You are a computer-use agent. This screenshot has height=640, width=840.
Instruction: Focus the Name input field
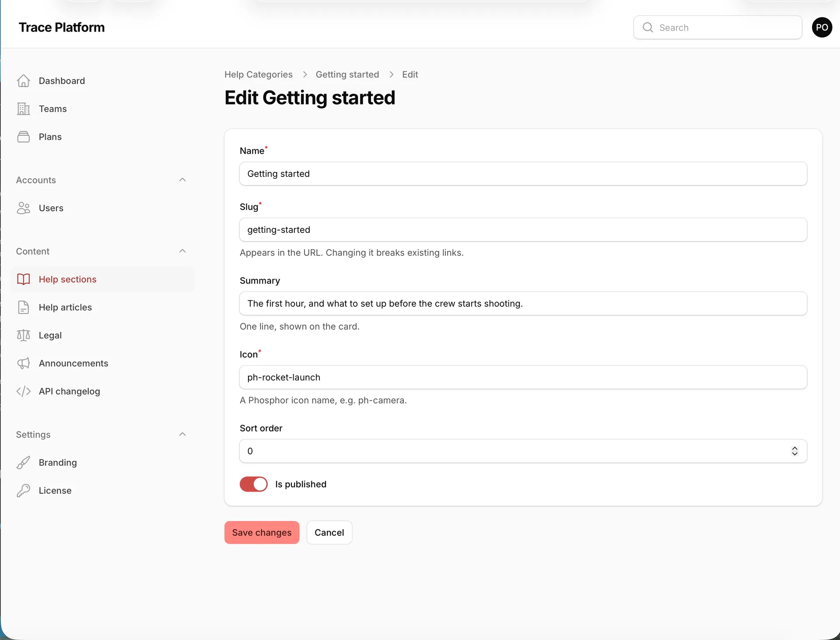(x=523, y=174)
